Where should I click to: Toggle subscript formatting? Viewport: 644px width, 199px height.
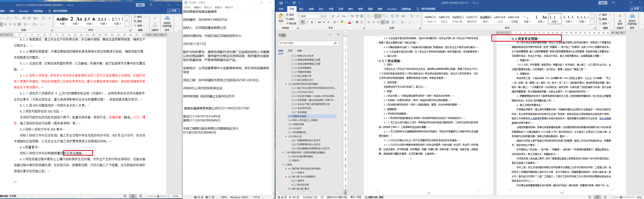click(x=324, y=22)
